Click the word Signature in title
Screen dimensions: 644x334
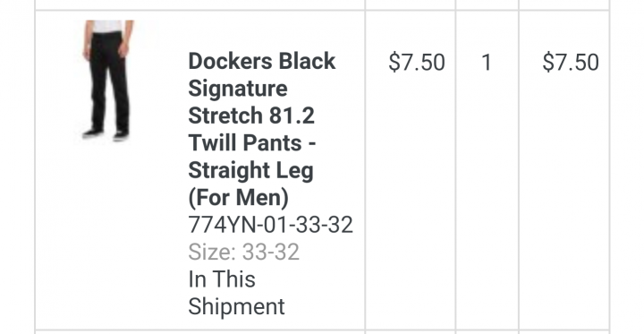pyautogui.click(x=237, y=90)
